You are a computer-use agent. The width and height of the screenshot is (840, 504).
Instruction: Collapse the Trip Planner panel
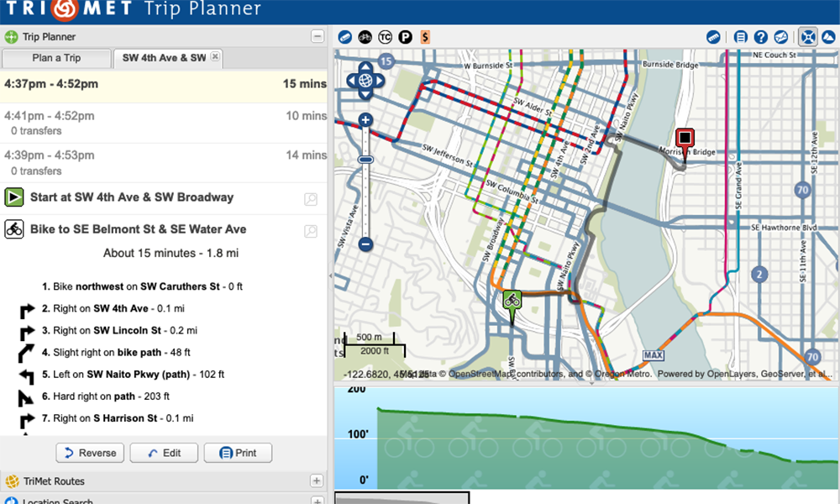[318, 36]
